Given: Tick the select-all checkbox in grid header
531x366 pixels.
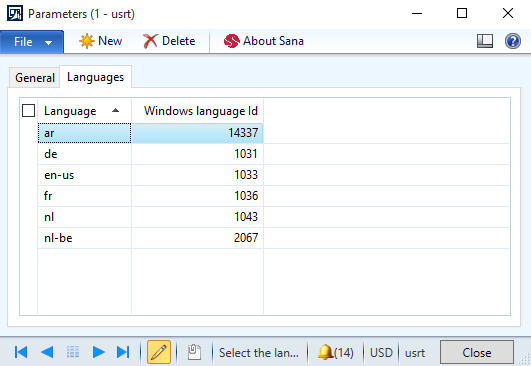Looking at the screenshot, I should tap(28, 111).
